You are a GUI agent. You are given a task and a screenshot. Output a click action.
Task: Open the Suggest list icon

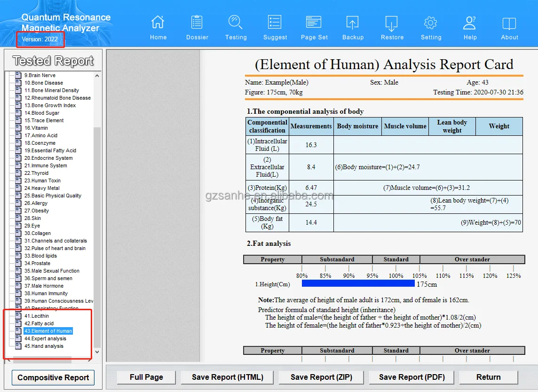(x=275, y=23)
